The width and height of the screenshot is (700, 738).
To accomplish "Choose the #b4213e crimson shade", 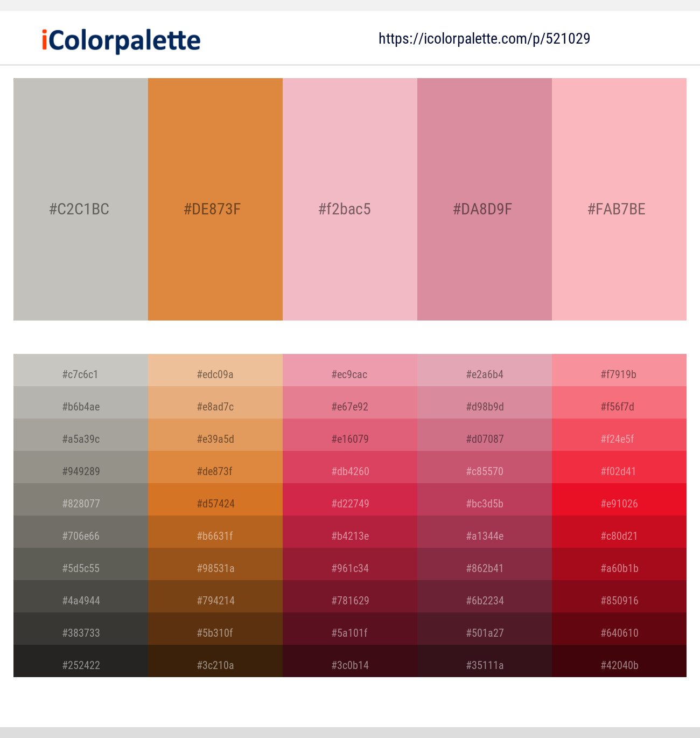I will click(350, 532).
